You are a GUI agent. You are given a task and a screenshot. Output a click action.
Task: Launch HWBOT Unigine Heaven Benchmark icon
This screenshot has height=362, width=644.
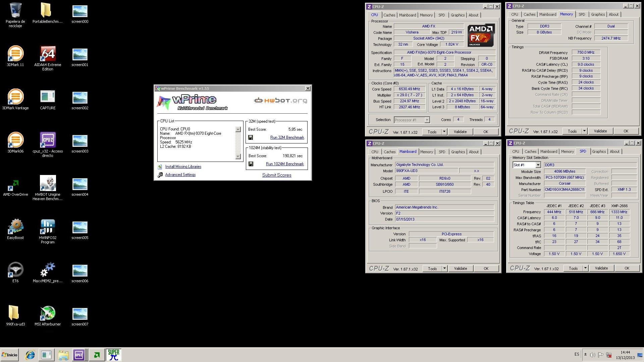[x=48, y=188]
